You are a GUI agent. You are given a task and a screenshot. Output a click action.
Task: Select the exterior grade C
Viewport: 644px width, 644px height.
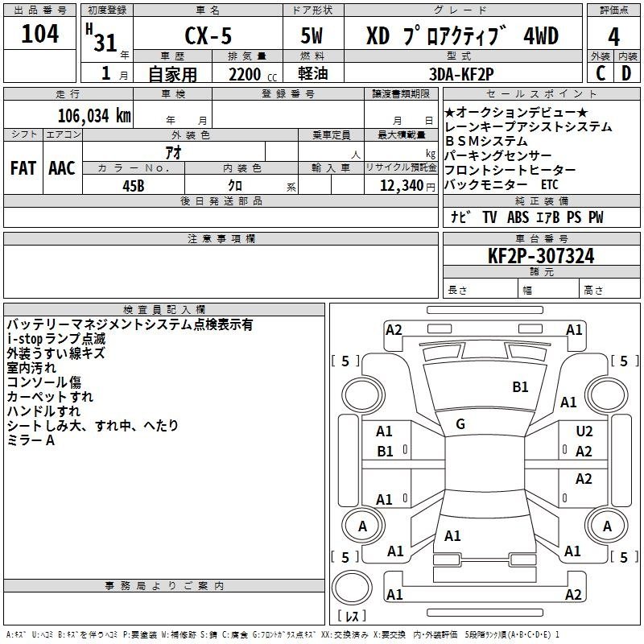tap(601, 73)
